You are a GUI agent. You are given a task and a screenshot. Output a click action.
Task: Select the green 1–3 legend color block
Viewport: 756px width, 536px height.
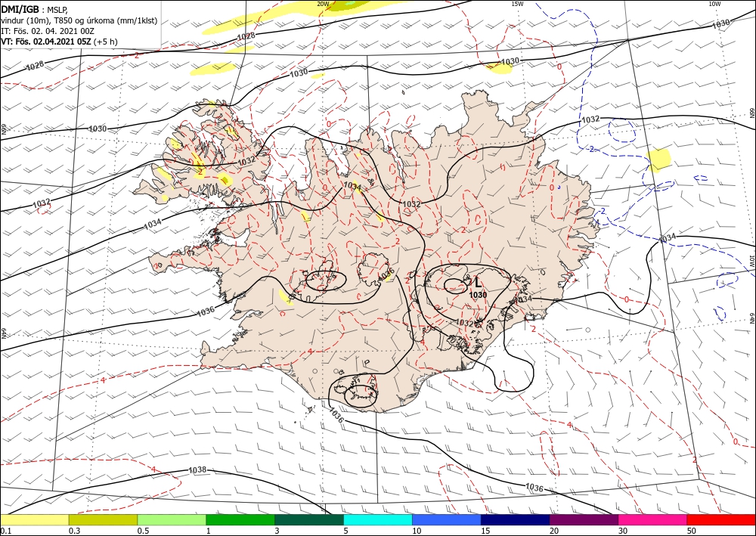240,520
